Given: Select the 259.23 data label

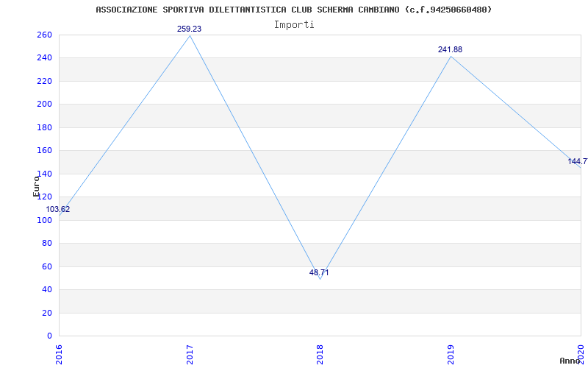Looking at the screenshot, I should (190, 29).
